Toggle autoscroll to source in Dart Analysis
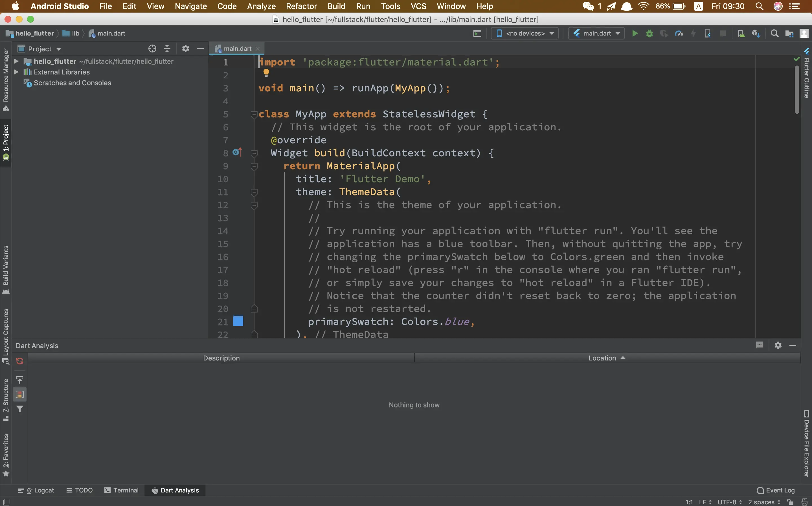Screen dimensions: 812x506 pyautogui.click(x=20, y=380)
